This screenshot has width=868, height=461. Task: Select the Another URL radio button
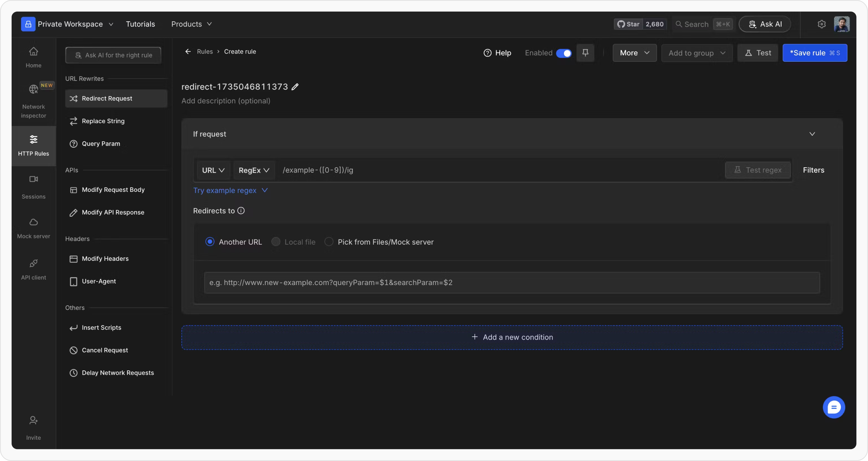[210, 242]
